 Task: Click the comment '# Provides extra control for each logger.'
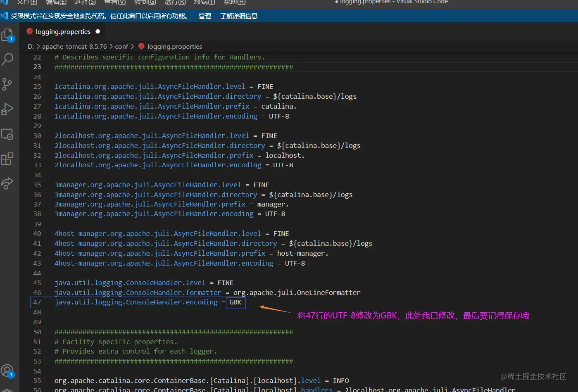coord(136,352)
